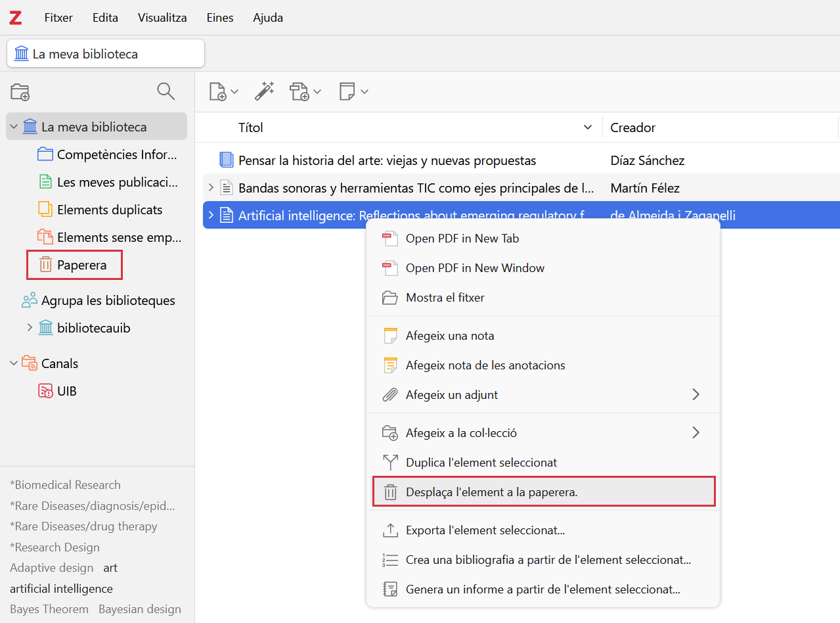Choose Afegeix nota de les anotacions
The image size is (840, 623).
pos(542,365)
